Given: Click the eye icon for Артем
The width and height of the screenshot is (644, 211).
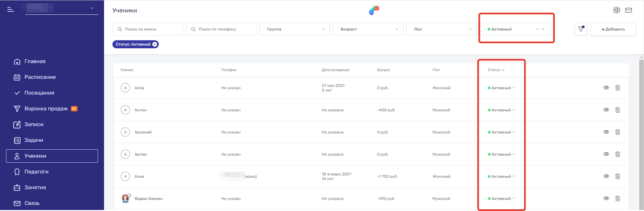Looking at the screenshot, I should click(606, 154).
